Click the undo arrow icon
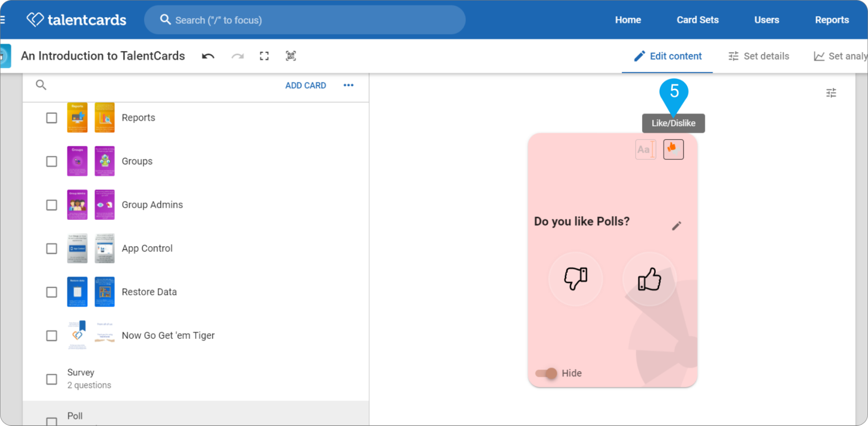Viewport: 868px width, 426px height. coord(208,56)
